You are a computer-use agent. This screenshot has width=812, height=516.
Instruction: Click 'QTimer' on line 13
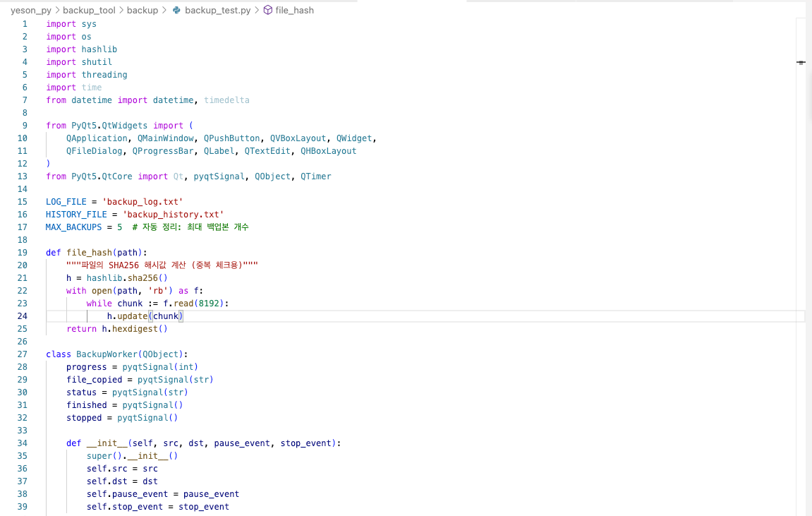coord(316,176)
